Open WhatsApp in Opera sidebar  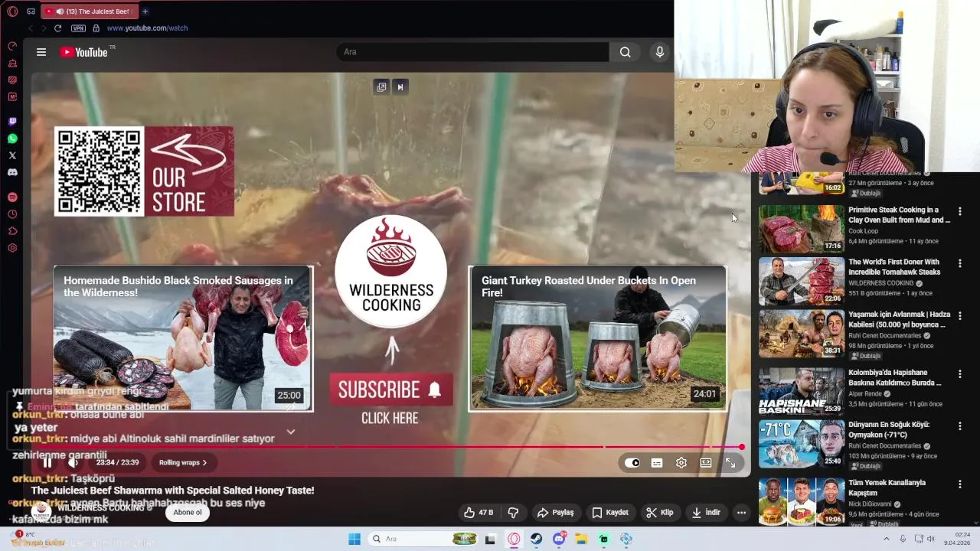[12, 139]
